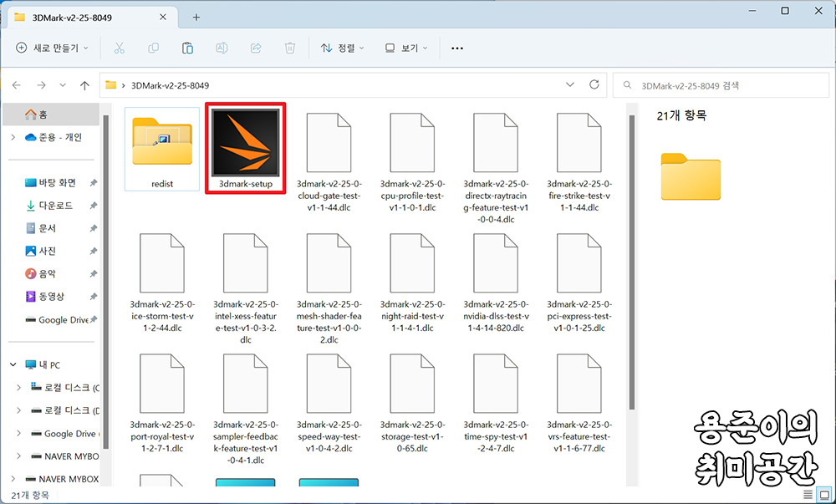
Task: Open recent locations chevron next to forward arrow
Action: (63, 85)
